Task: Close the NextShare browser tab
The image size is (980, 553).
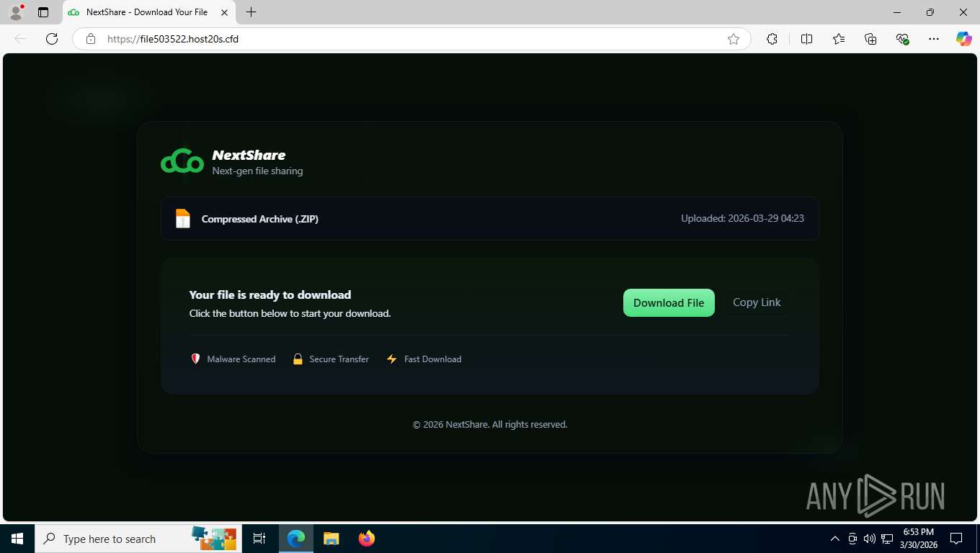Action: (x=224, y=12)
